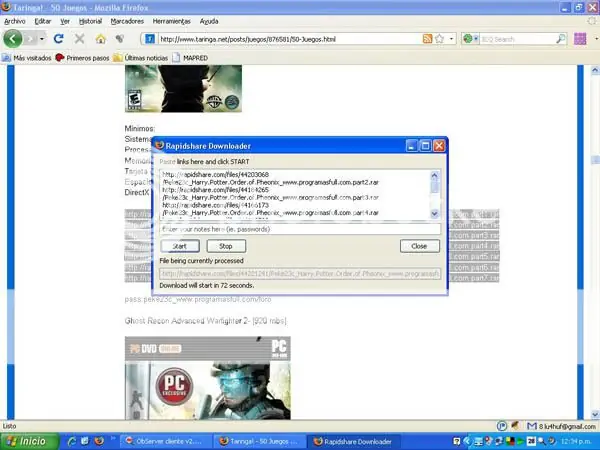600x450 pixels.
Task: Click Start in Rapidshare Downloader
Action: point(180,246)
